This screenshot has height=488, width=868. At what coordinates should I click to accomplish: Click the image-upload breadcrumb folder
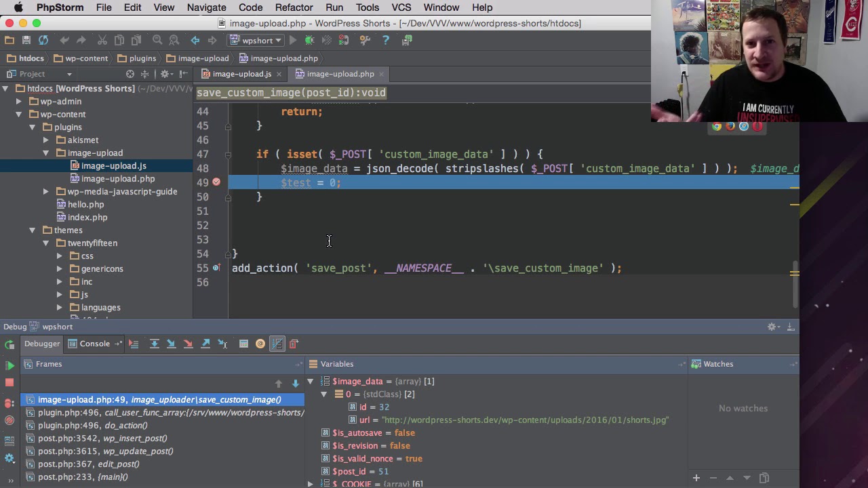tap(197, 58)
